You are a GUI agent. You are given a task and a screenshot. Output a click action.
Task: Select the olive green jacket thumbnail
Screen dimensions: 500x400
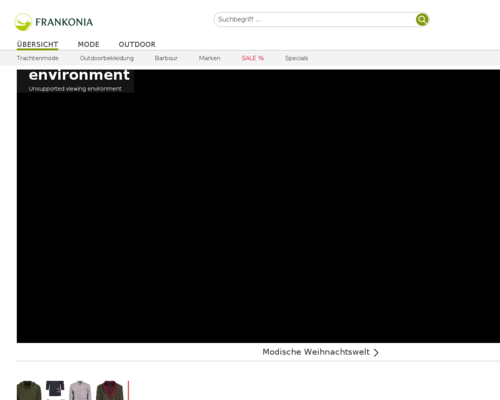pos(29,390)
